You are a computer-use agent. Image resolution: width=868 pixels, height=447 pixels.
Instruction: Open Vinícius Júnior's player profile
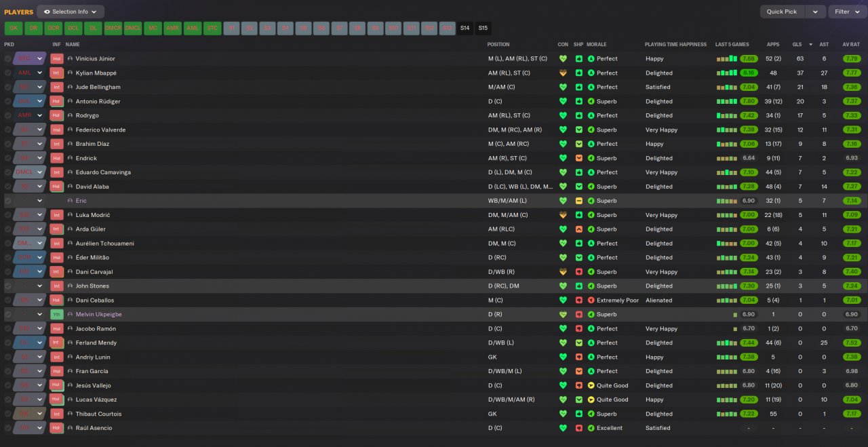[x=95, y=59]
